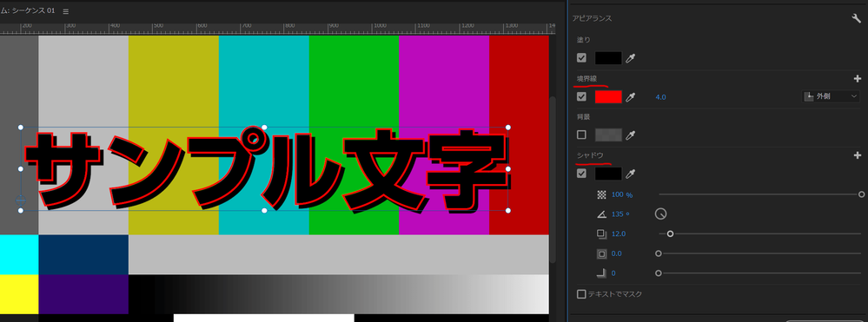Click the red stroke color swatch

(608, 97)
